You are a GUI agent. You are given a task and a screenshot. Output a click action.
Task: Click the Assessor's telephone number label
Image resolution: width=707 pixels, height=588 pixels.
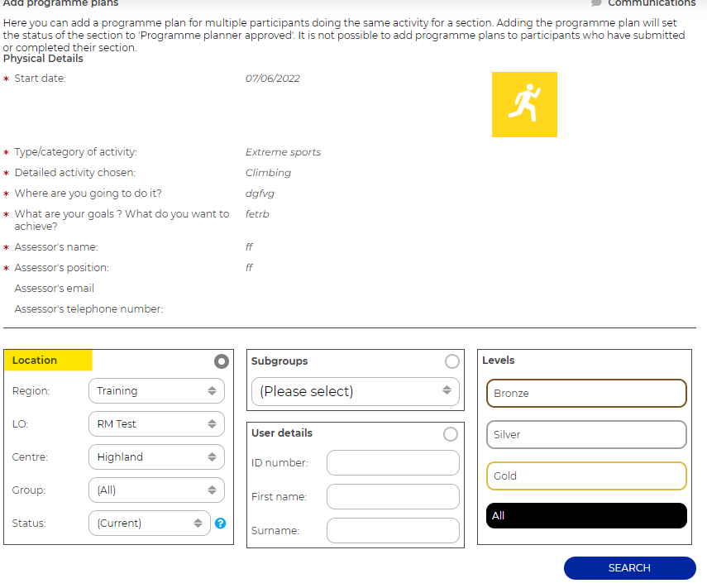tap(88, 308)
